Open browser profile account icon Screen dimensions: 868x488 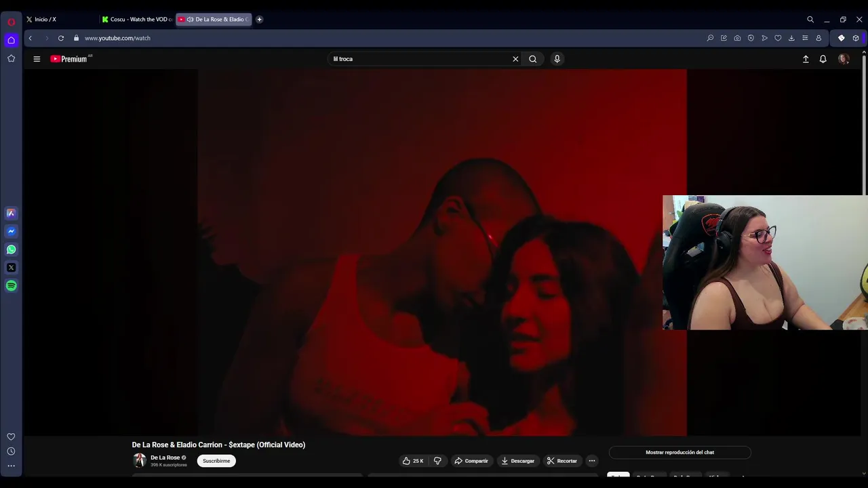click(x=818, y=38)
